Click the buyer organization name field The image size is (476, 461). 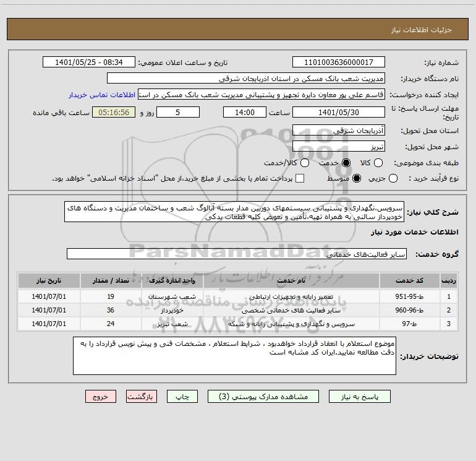[246, 79]
